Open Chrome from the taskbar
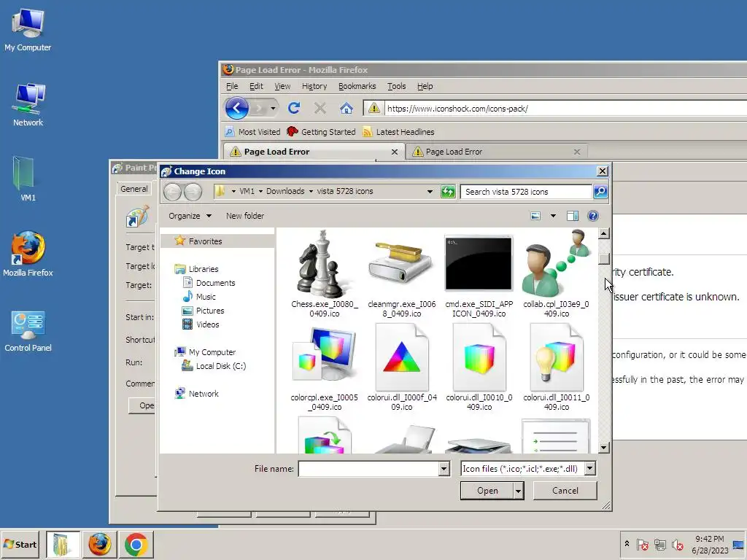This screenshot has height=560, width=747. [136, 544]
